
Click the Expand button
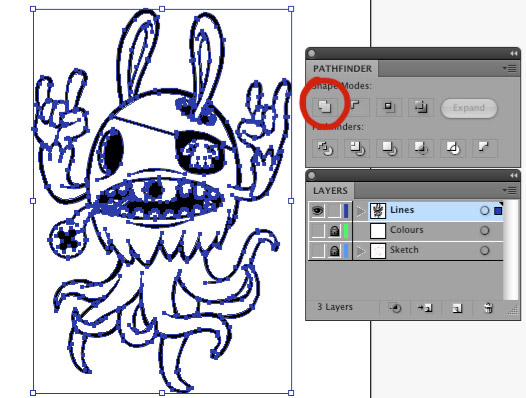(x=469, y=108)
